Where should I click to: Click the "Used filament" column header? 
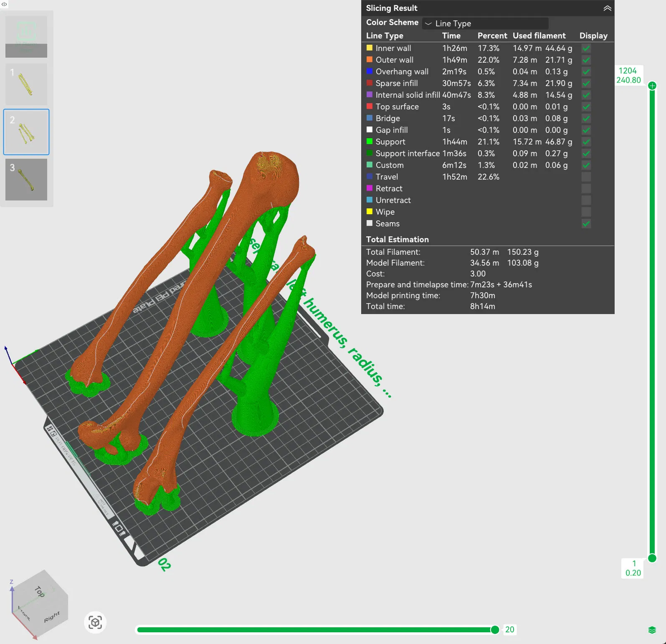539,35
